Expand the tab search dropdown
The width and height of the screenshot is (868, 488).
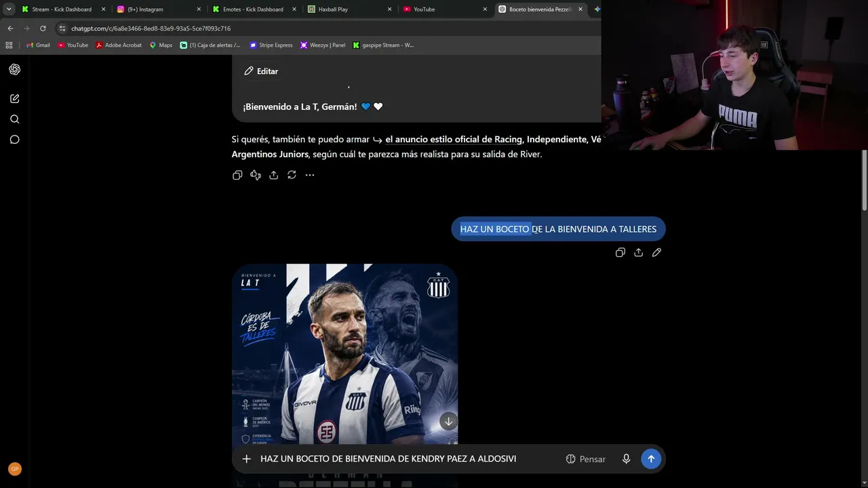pos(9,9)
